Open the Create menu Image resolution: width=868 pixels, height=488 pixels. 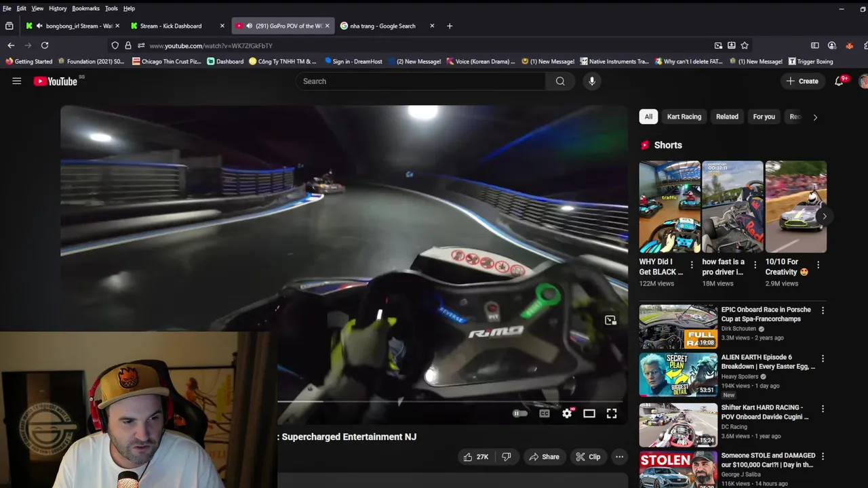(802, 81)
